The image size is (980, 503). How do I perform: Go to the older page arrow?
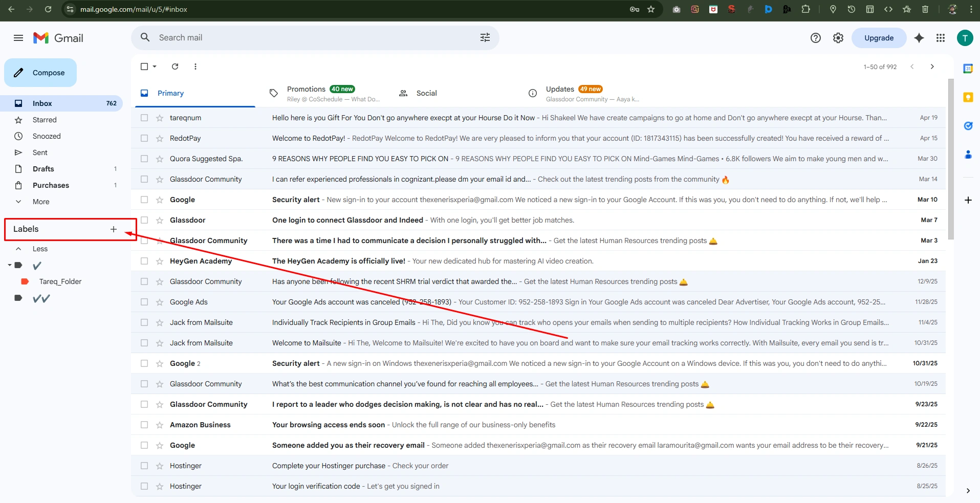point(932,67)
